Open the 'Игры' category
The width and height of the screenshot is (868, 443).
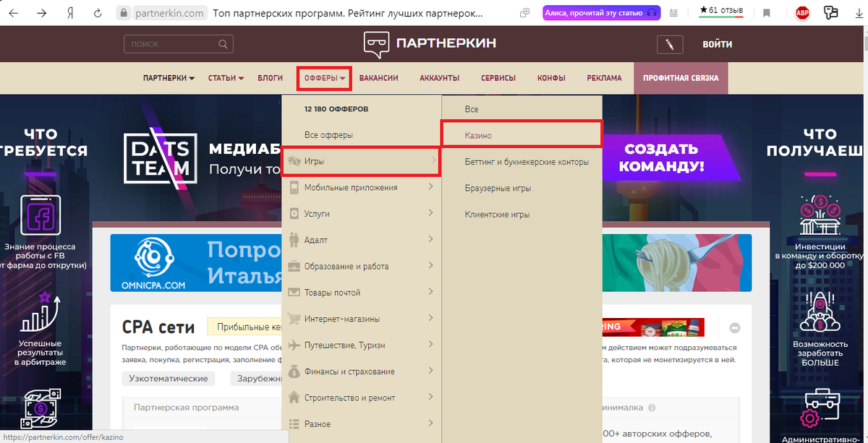click(x=314, y=161)
